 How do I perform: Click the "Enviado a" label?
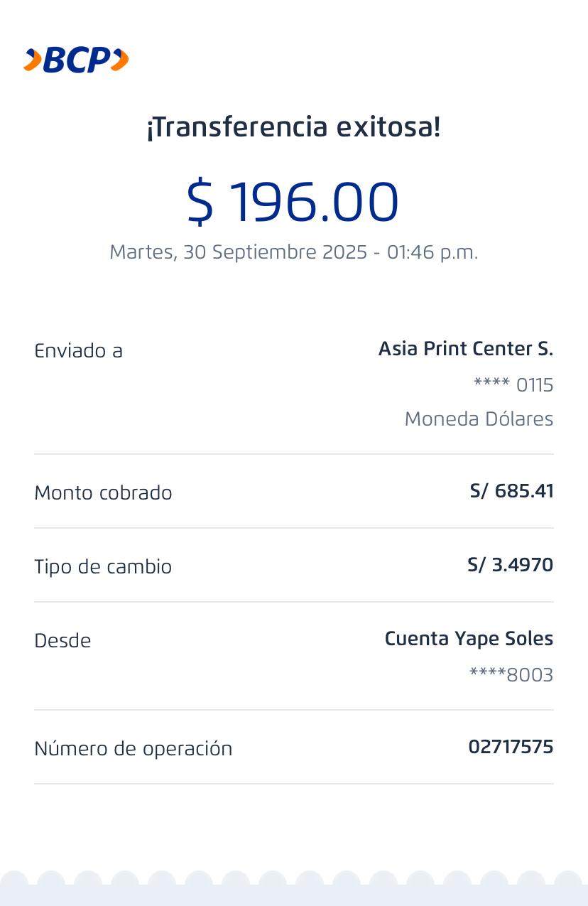tap(78, 351)
